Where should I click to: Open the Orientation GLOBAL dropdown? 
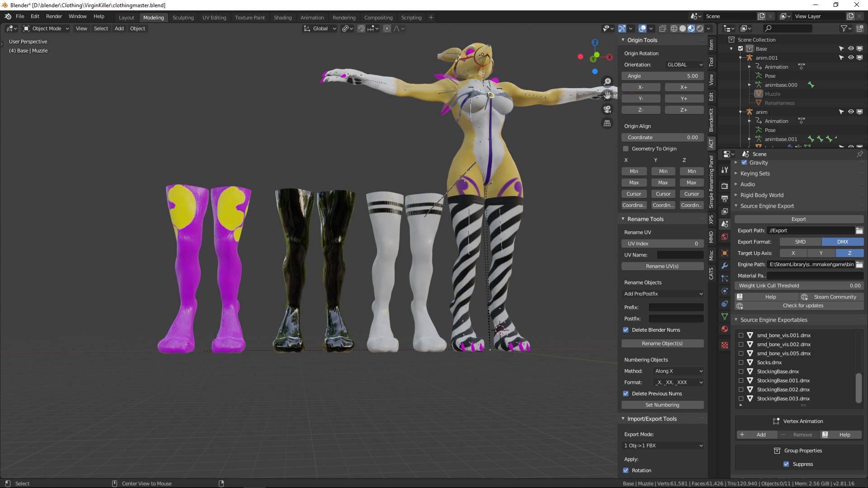(684, 65)
